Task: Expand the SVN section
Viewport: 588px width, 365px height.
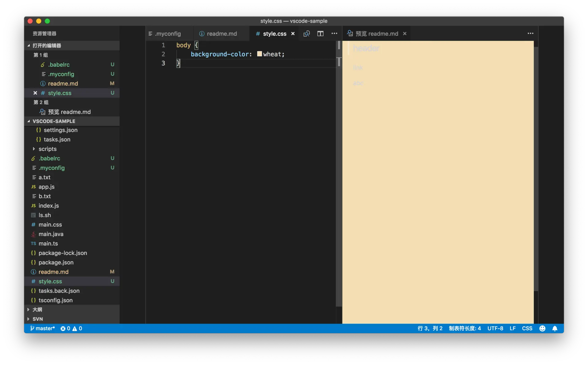Action: point(37,319)
